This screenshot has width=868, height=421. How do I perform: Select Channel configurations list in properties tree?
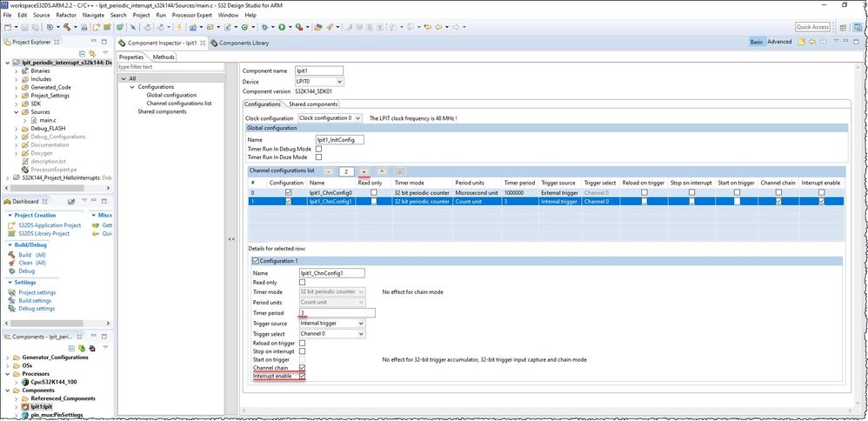[x=179, y=103]
